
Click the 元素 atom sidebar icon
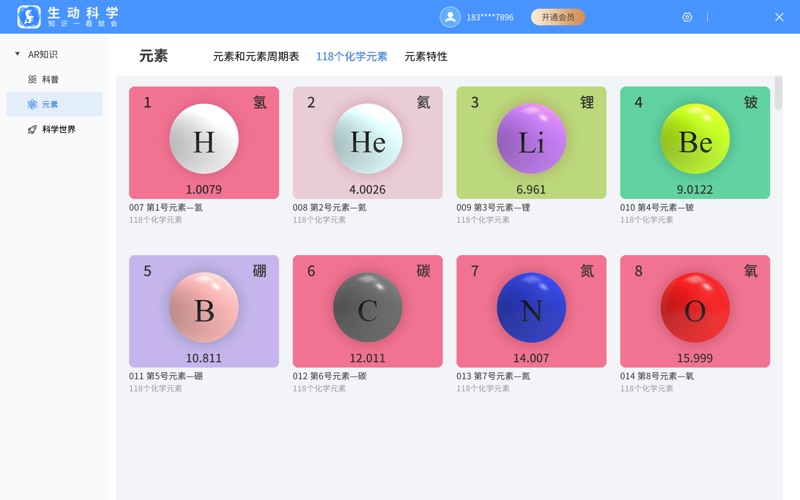coord(32,104)
